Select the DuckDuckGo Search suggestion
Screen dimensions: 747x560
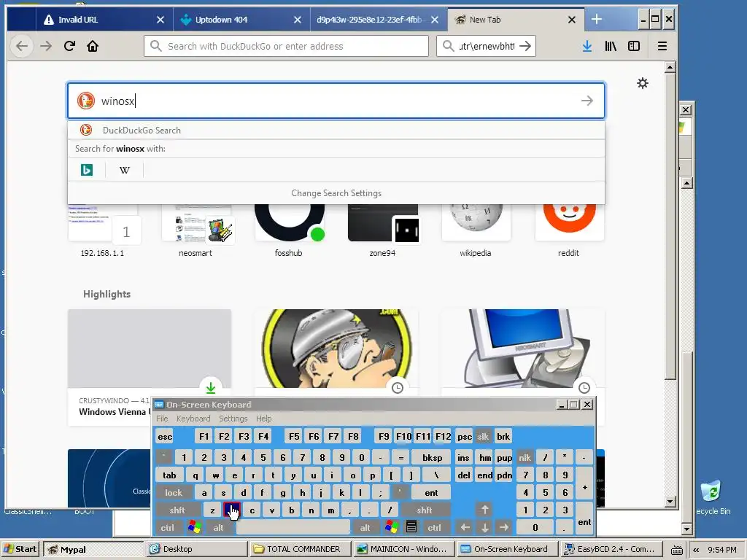(336, 130)
